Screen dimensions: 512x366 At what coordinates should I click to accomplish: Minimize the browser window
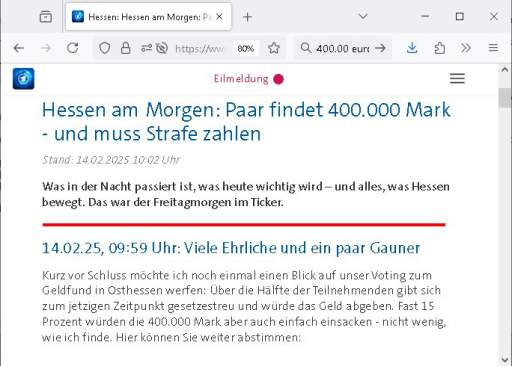pos(425,16)
